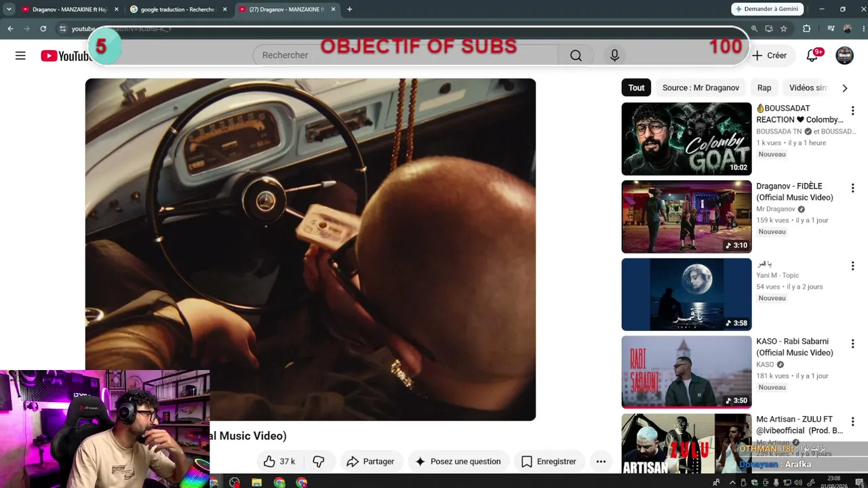Open the YouTube guide hamburger menu
The image size is (868, 488).
point(20,56)
